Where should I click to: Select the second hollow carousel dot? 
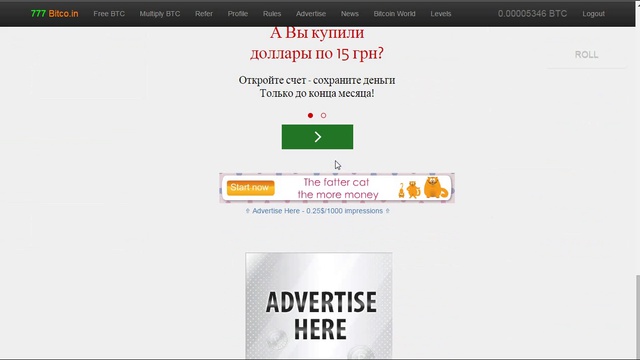click(x=323, y=116)
